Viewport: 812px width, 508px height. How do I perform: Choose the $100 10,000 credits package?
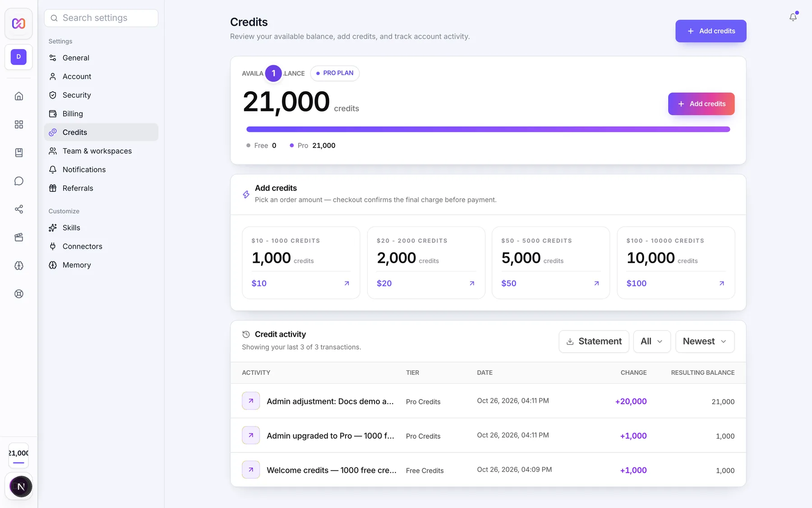point(676,263)
